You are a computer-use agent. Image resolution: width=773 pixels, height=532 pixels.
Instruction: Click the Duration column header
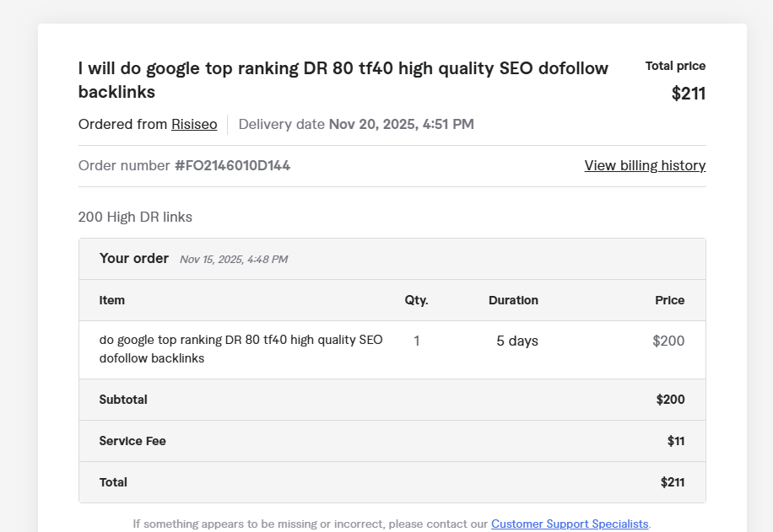point(513,300)
